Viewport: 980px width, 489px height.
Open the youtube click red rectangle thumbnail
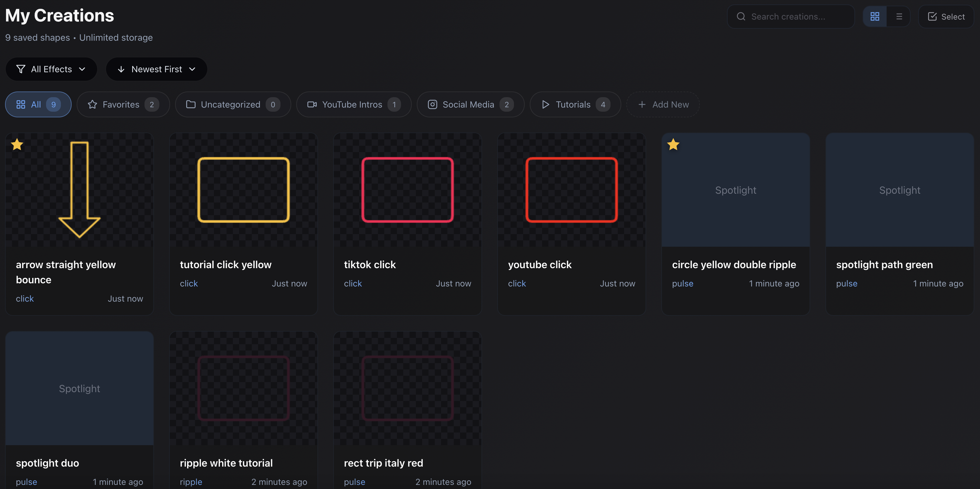pyautogui.click(x=571, y=189)
